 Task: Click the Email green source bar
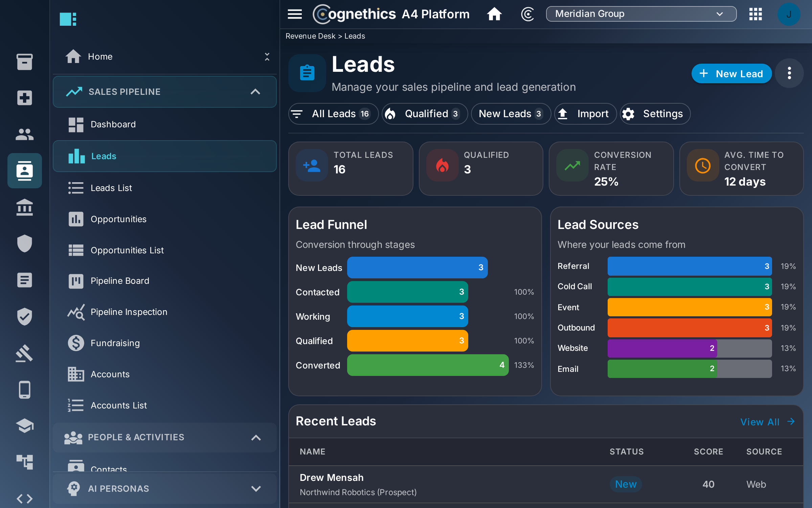point(662,368)
